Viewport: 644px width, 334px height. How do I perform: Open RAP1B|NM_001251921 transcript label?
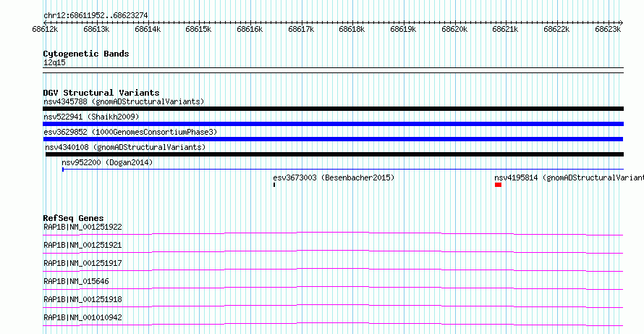coord(82,245)
